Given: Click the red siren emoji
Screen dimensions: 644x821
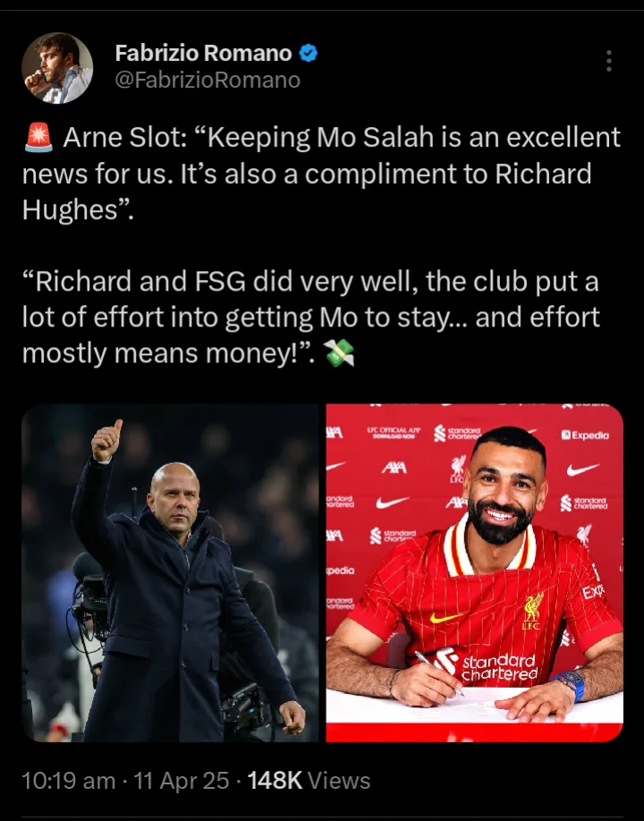Looking at the screenshot, I should coord(38,137).
